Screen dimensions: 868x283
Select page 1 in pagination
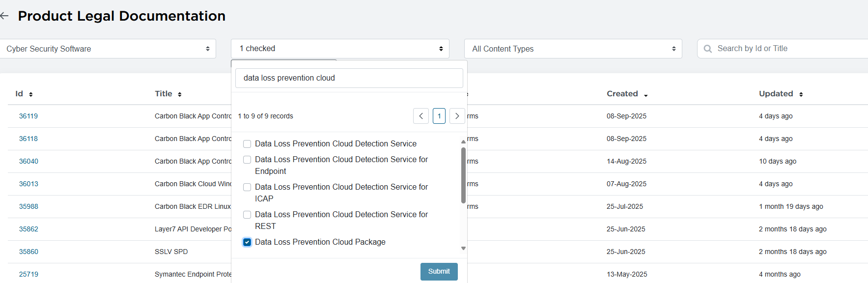click(x=439, y=116)
